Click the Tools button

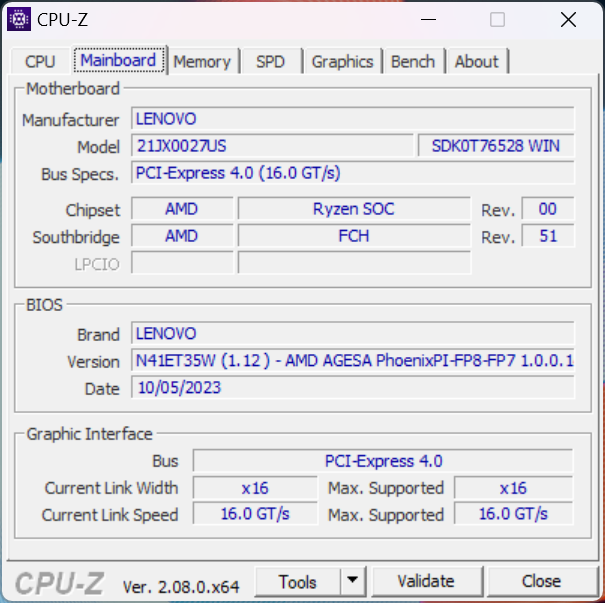(x=297, y=581)
